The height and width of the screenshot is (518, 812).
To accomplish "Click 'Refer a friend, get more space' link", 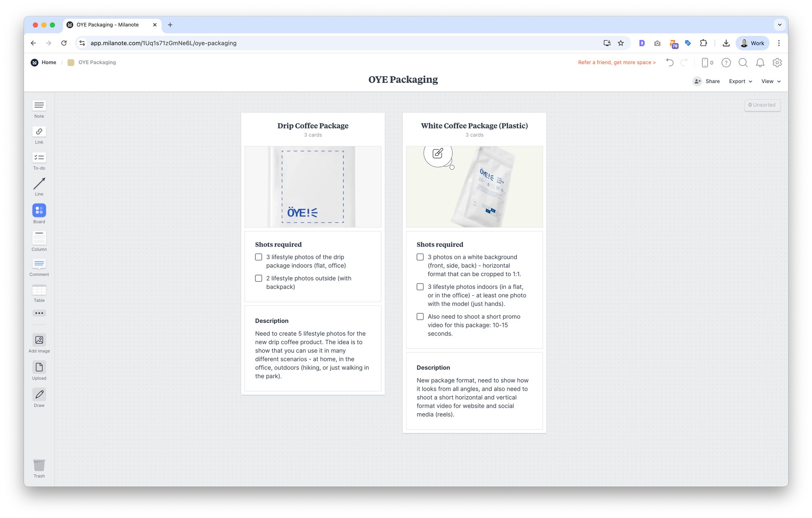I will [617, 63].
